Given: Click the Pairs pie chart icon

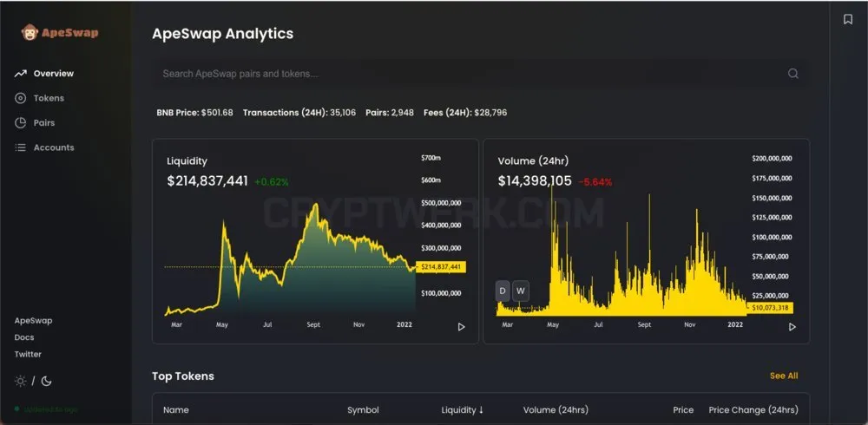Looking at the screenshot, I should [x=21, y=123].
